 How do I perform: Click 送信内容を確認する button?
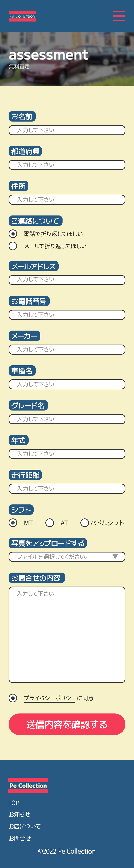point(67,724)
